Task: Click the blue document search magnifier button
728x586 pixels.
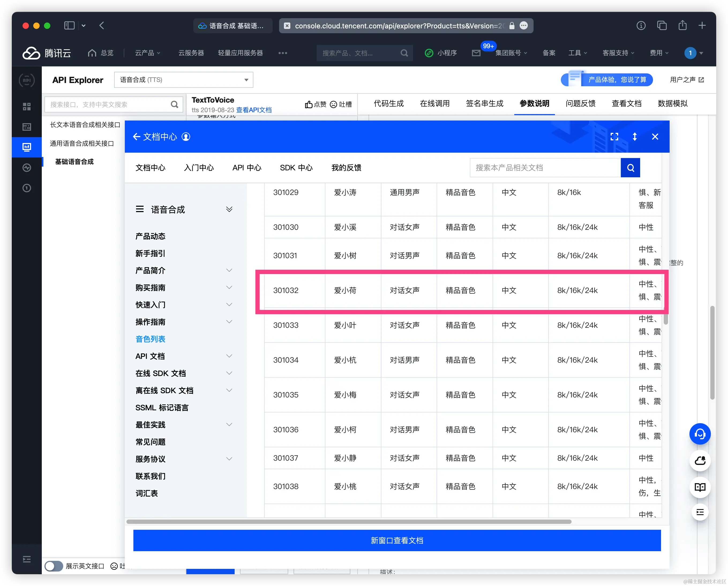Action: click(x=630, y=168)
